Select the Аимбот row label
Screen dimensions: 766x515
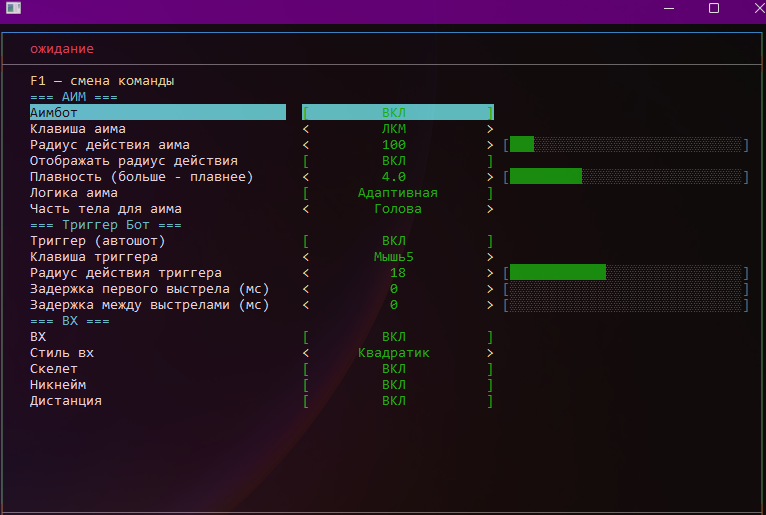(54, 113)
